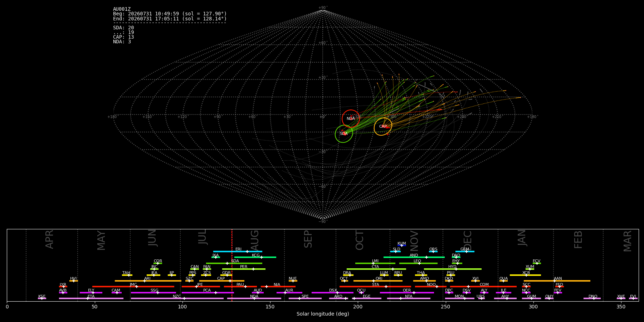Click the +90 north pole label
This screenshot has width=644, height=322.
pyautogui.click(x=322, y=8)
